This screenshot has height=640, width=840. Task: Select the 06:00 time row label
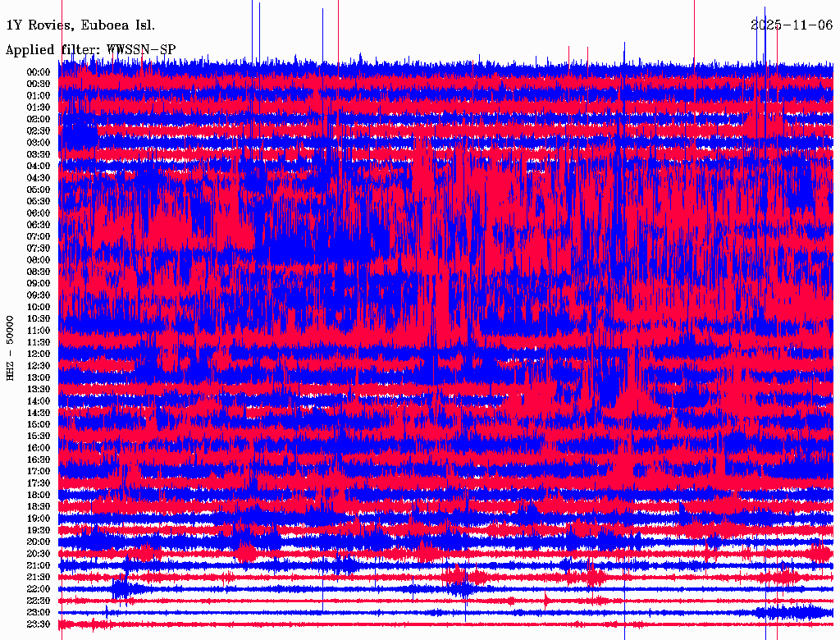[39, 213]
